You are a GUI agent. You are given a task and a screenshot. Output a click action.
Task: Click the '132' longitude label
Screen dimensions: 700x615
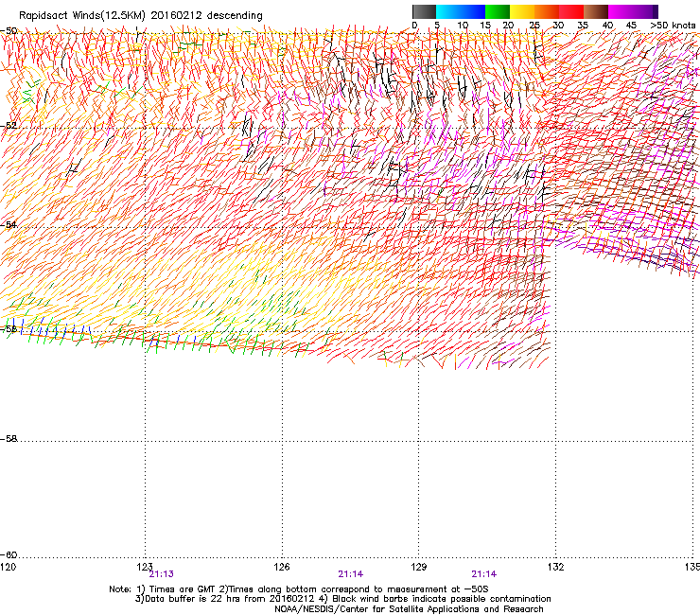pos(556,567)
